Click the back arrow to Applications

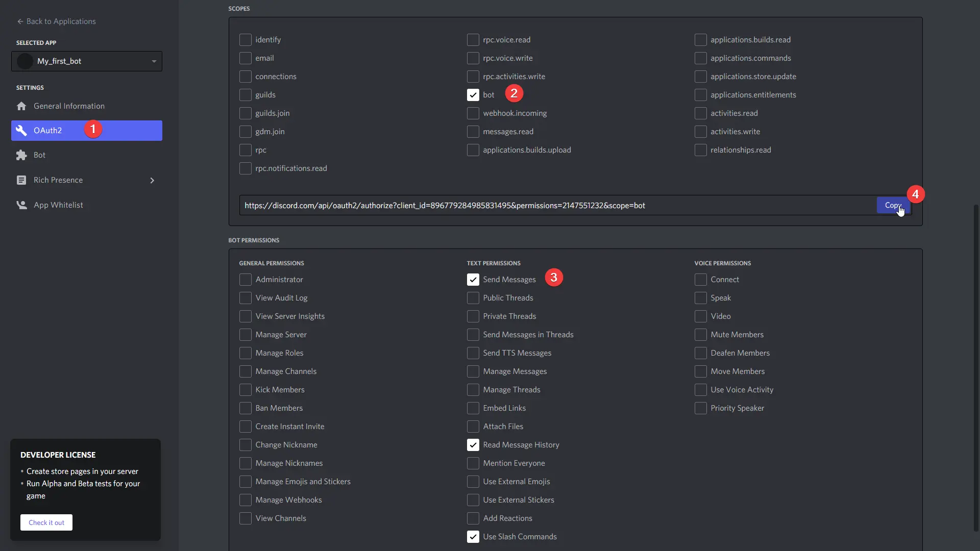tap(20, 21)
